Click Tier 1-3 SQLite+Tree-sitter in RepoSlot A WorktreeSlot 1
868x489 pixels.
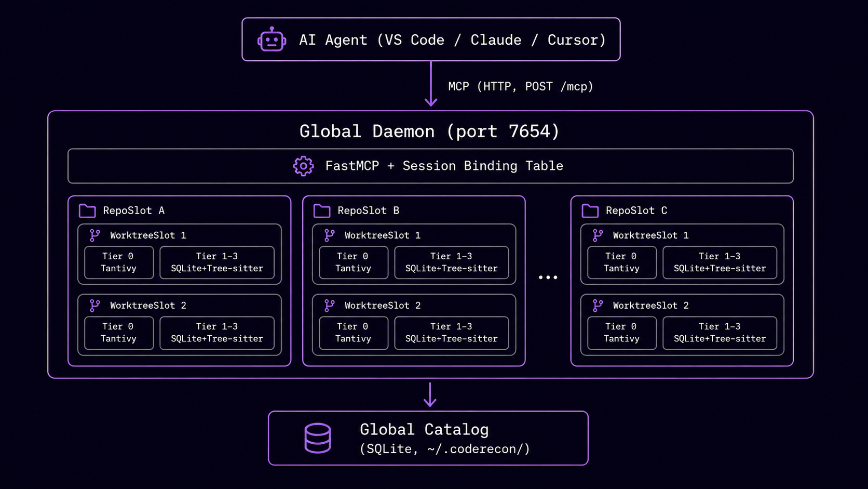[x=217, y=262]
